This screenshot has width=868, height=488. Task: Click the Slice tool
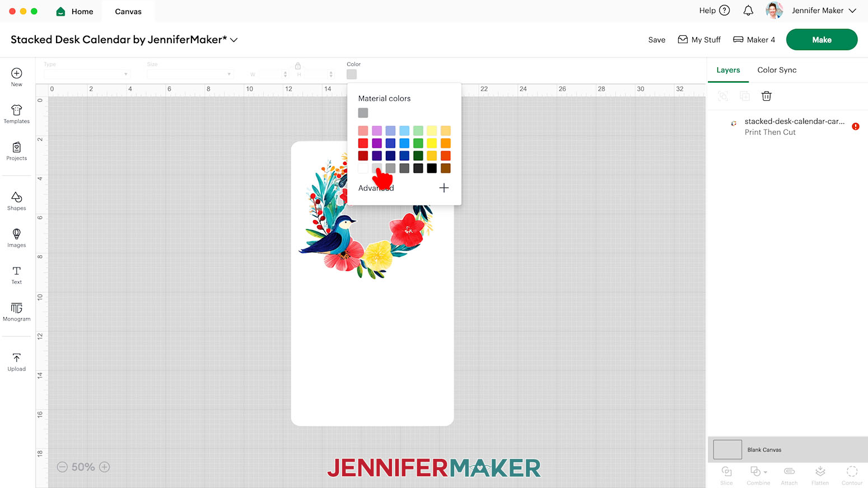(726, 475)
